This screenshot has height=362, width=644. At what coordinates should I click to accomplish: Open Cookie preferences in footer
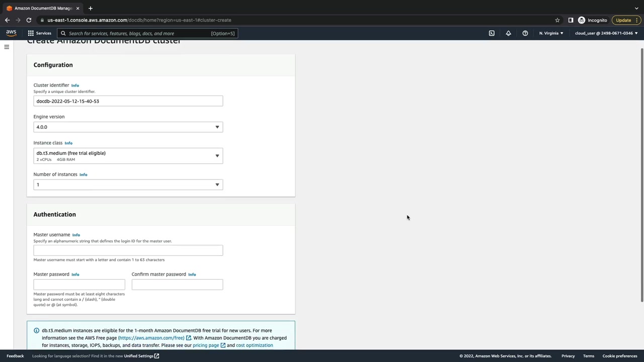click(x=620, y=356)
